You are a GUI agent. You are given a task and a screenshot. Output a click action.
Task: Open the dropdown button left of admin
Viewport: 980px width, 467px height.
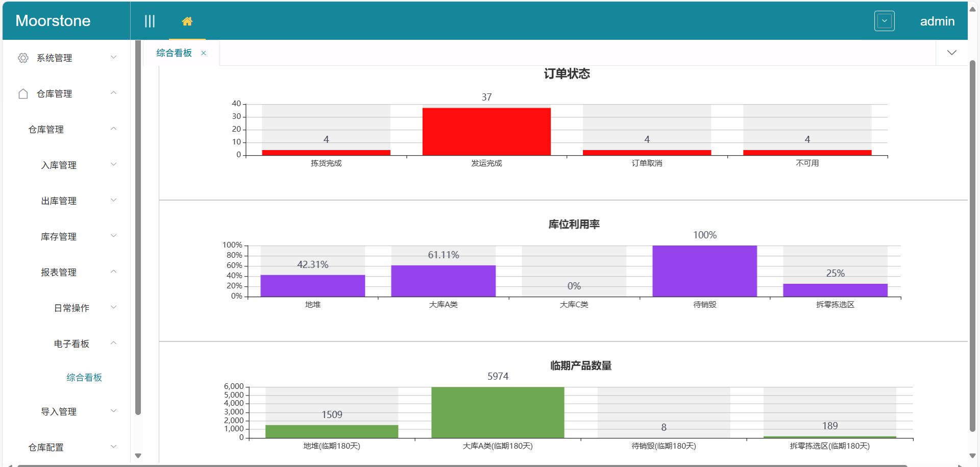click(x=884, y=21)
